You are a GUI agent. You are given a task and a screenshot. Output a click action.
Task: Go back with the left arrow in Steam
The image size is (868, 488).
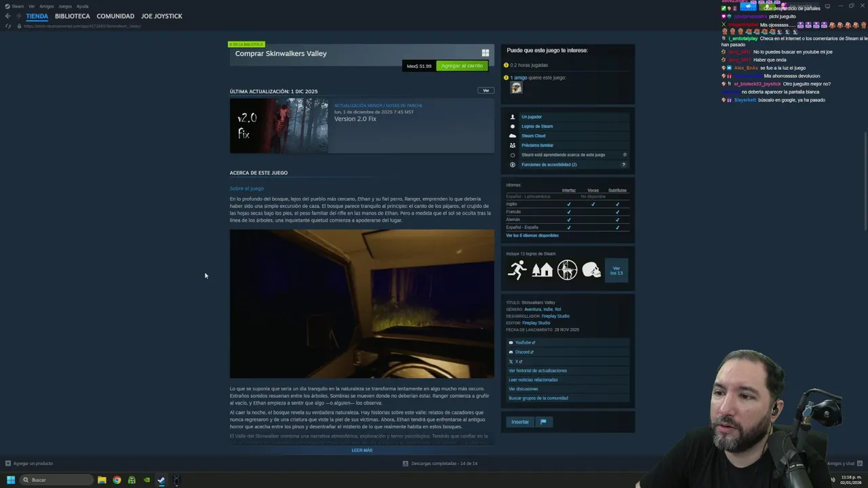(7, 16)
